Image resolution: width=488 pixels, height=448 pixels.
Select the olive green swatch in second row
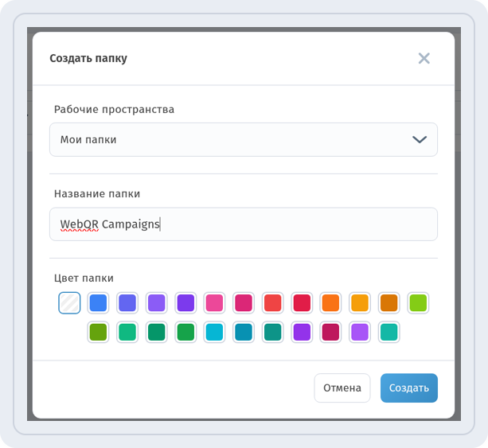(x=98, y=332)
